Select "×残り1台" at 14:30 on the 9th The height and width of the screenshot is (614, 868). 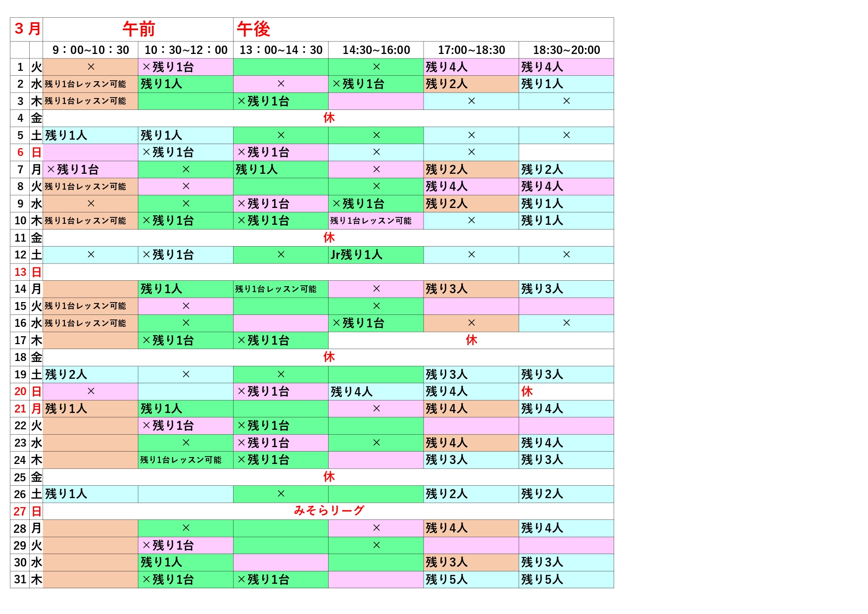click(358, 204)
